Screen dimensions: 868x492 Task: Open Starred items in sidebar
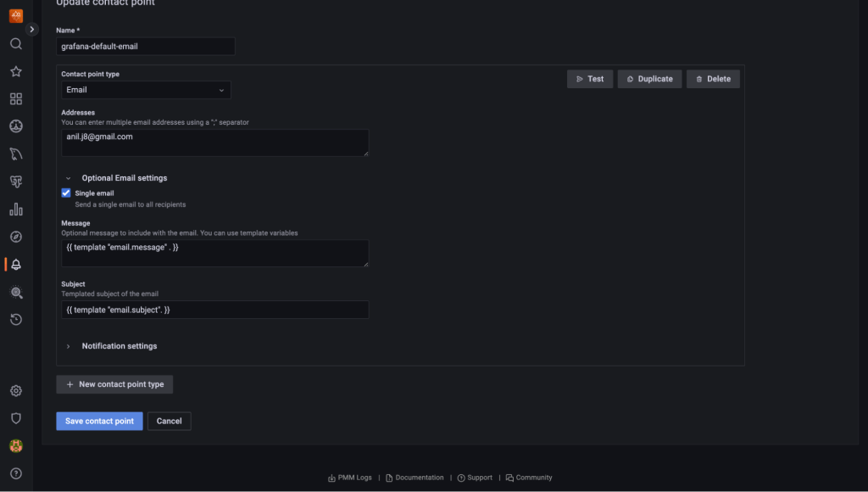(x=16, y=72)
